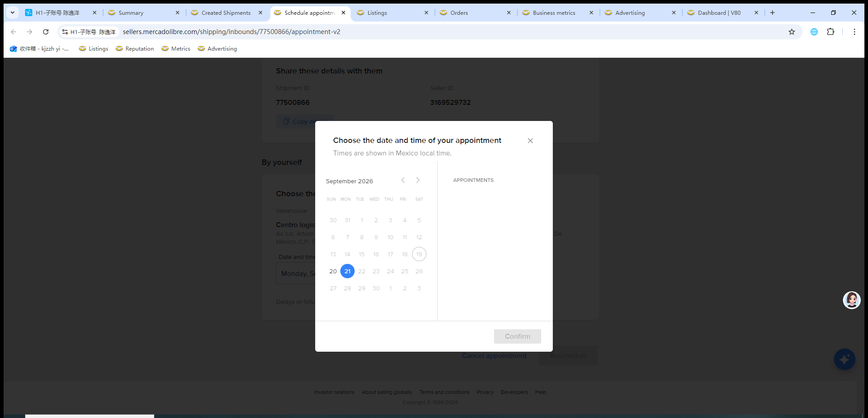Open the Chrome three-dot menu
Screen dimensions: 868x418
(855, 32)
